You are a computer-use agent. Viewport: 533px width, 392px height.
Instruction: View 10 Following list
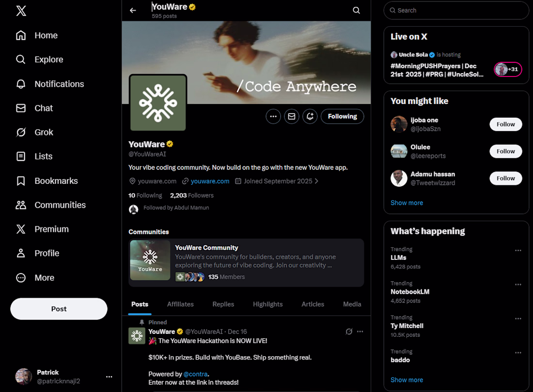[145, 196]
